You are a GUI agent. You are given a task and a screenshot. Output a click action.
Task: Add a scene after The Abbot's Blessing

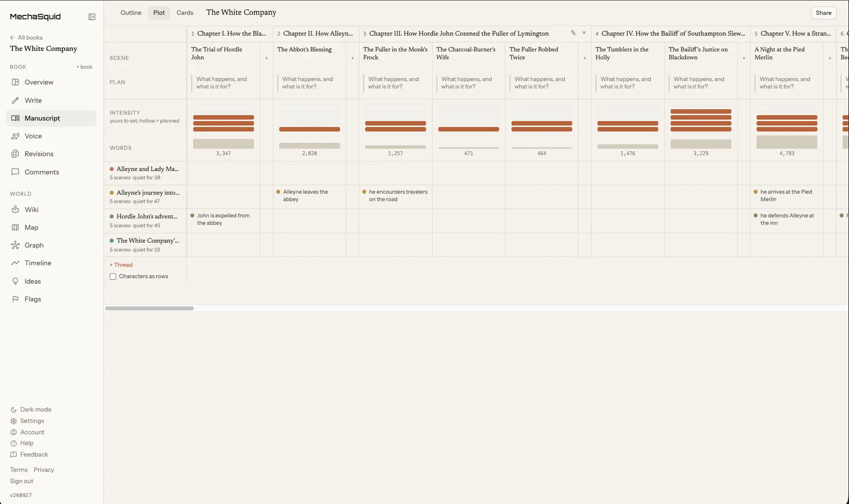[352, 58]
